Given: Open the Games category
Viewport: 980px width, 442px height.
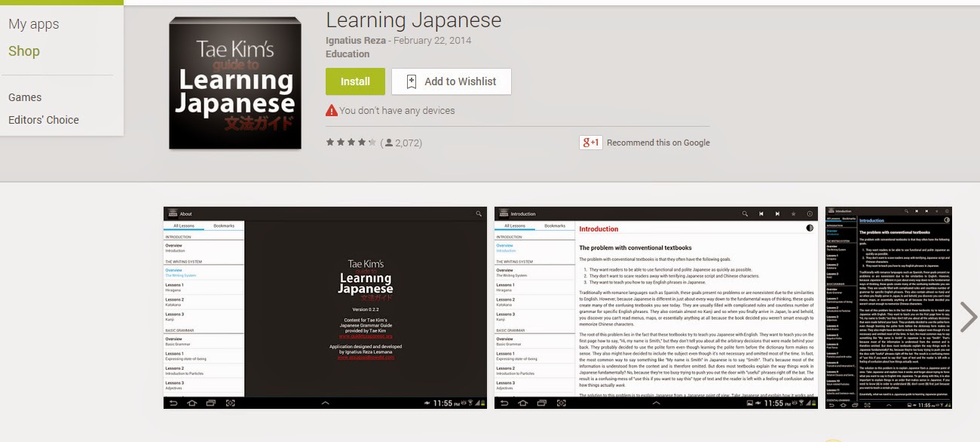Looking at the screenshot, I should pyautogui.click(x=25, y=97).
